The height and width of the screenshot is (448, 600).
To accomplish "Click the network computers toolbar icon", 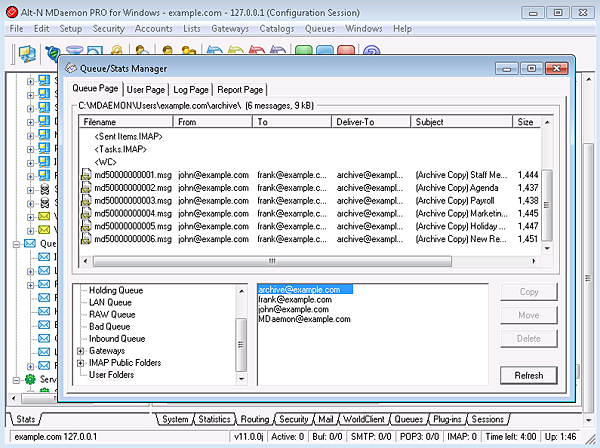I will tap(27, 54).
